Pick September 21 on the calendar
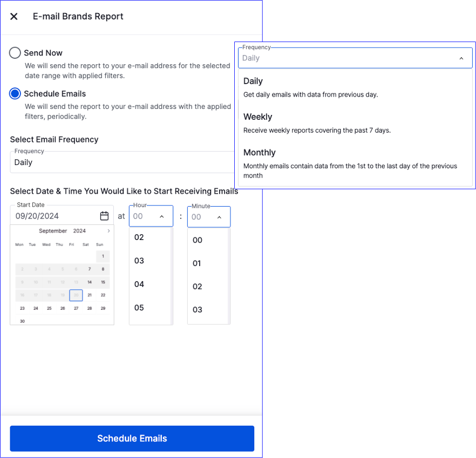 pyautogui.click(x=89, y=295)
